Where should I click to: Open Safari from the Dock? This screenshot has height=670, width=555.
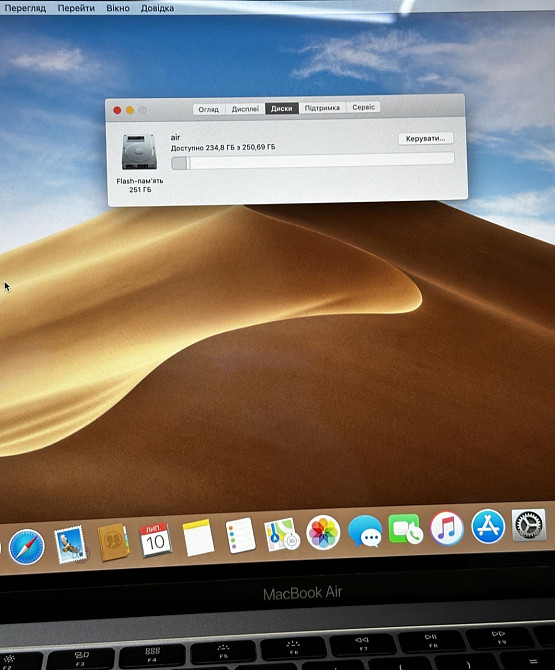click(26, 546)
